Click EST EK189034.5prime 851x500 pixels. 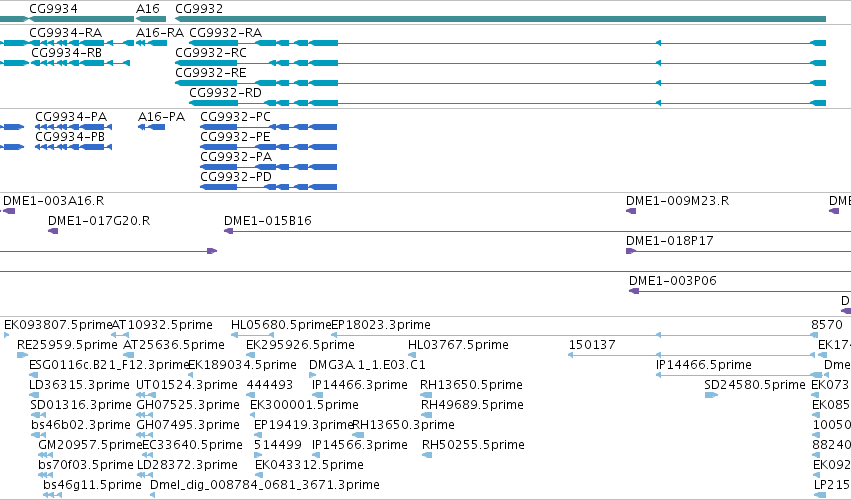[242, 365]
